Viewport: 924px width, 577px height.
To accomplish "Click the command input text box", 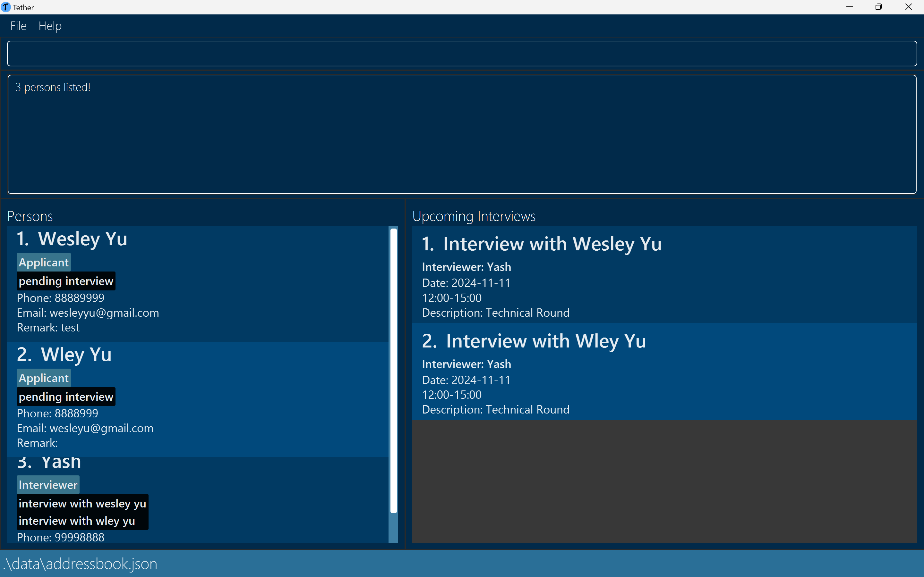I will (462, 54).
